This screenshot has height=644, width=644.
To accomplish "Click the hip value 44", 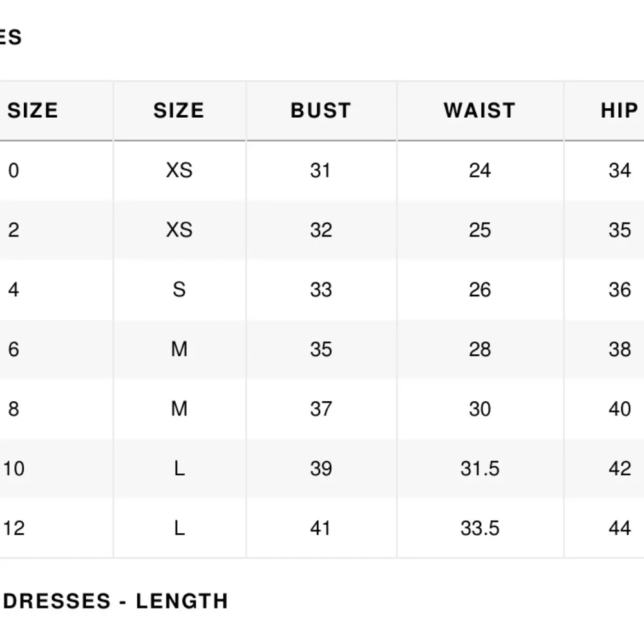I will tap(620, 528).
